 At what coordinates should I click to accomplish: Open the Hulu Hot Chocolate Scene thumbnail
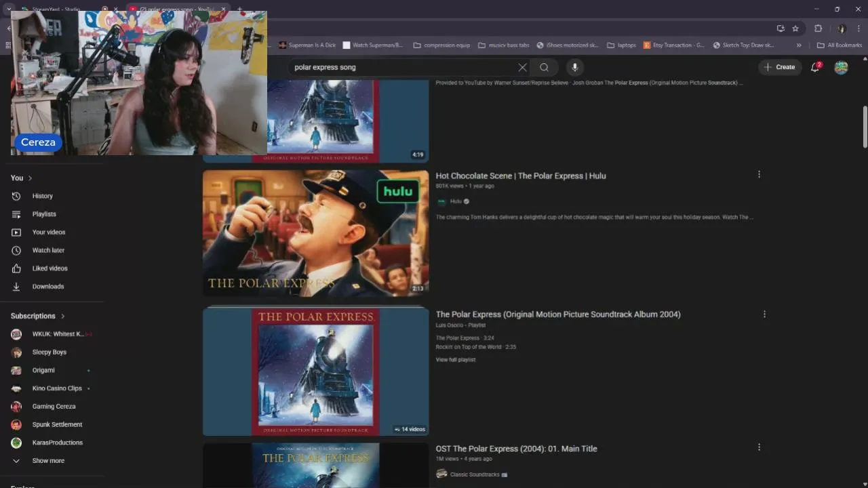pos(315,233)
